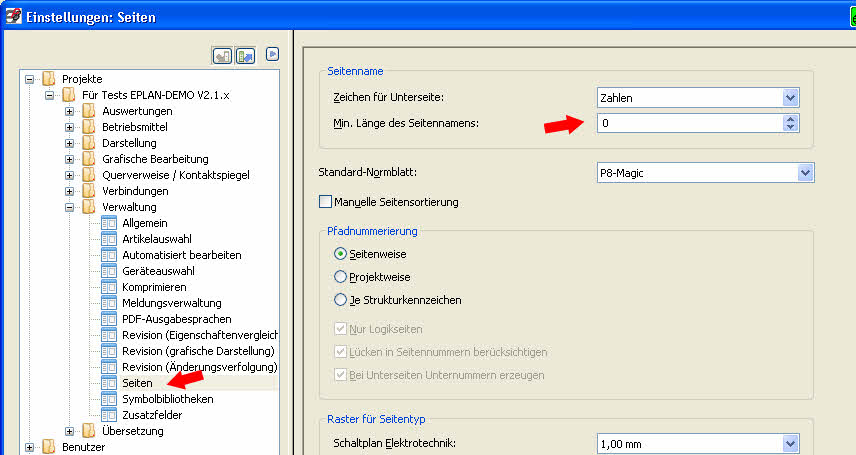The width and height of the screenshot is (856, 455).
Task: Collapse Für Tests EPLAN-DEMO project node
Action: (50, 95)
